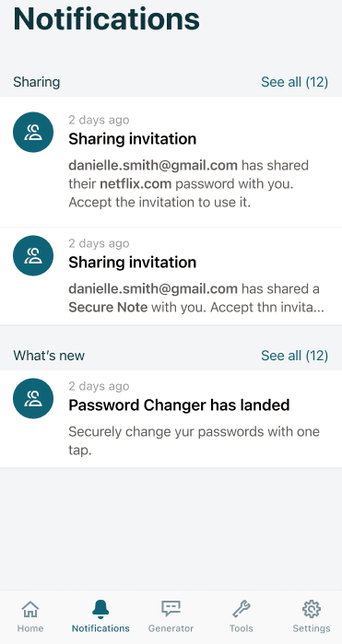Open the netflix.com Sharing invitation title
This screenshot has width=342, height=644.
point(133,139)
